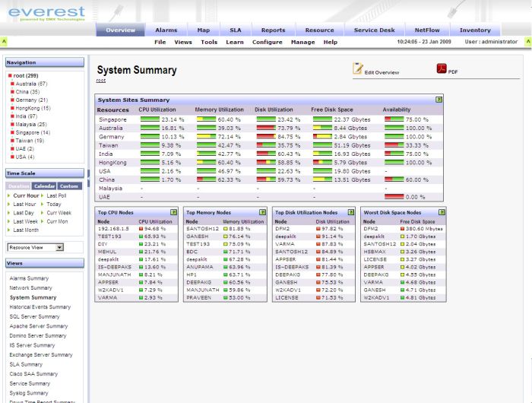The height and width of the screenshot is (403, 532).
Task: Select China (35) in the navigation tree
Action: (27, 92)
